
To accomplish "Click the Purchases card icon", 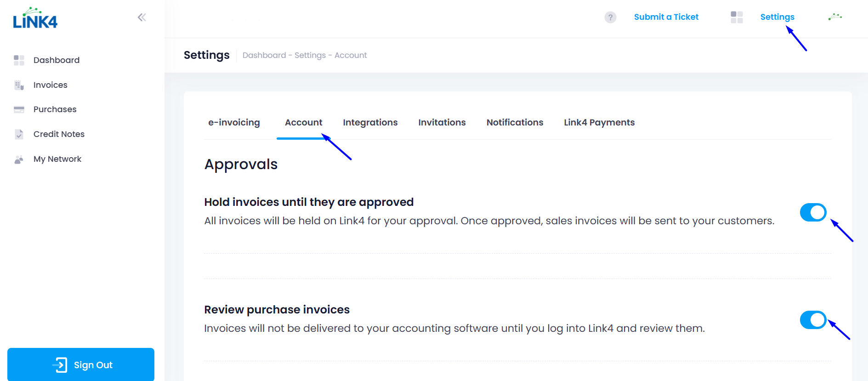I will click(x=19, y=109).
